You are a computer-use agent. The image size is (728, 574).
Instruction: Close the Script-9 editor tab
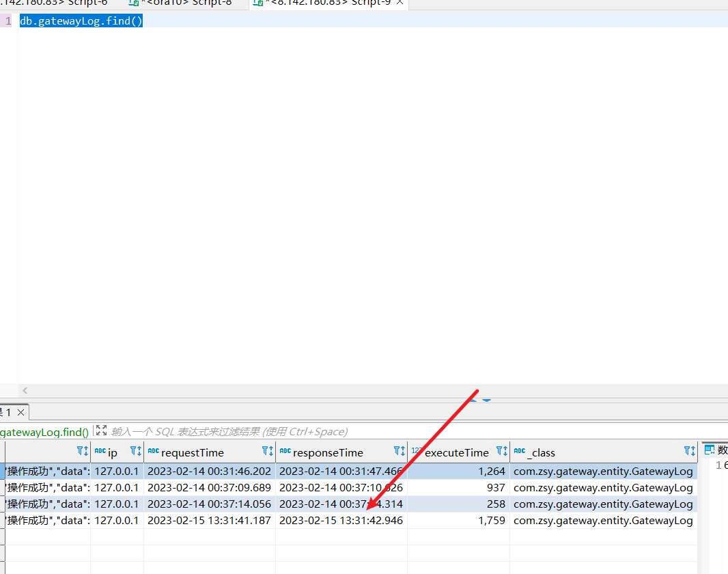click(x=400, y=2)
